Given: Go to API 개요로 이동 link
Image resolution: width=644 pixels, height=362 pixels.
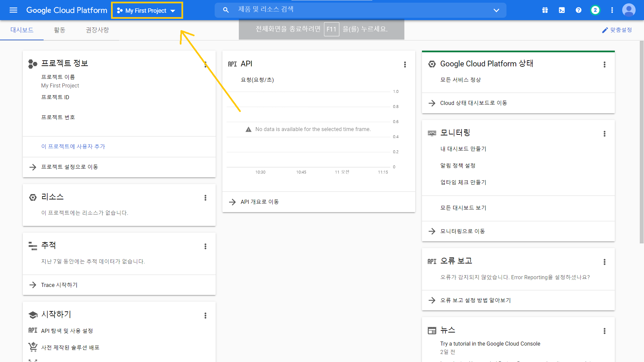Looking at the screenshot, I should [x=260, y=202].
